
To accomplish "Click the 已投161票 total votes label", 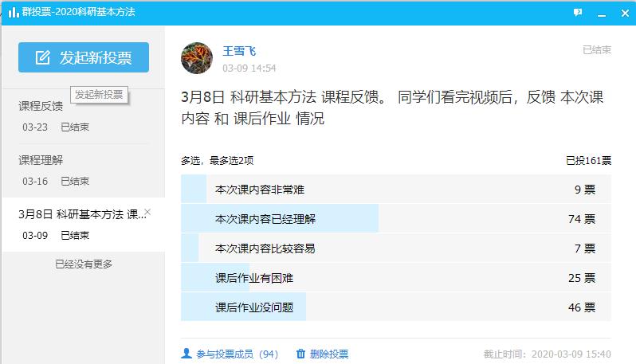I will pos(588,160).
